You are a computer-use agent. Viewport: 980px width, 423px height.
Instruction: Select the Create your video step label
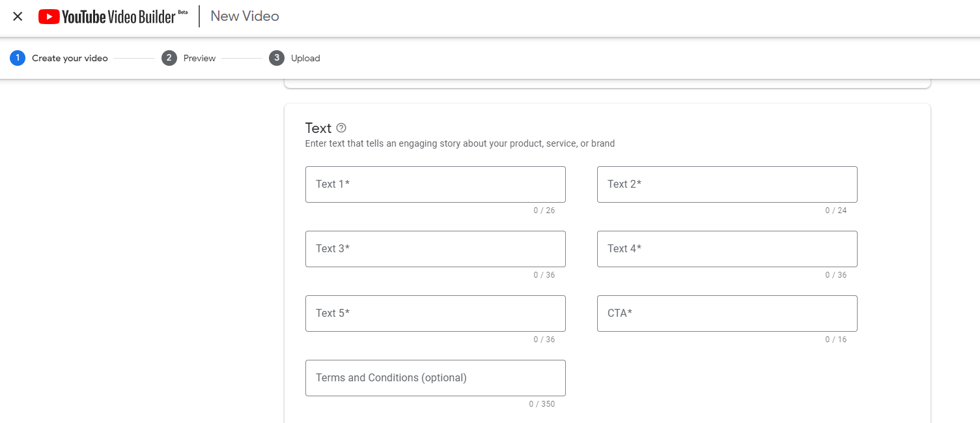pos(70,58)
